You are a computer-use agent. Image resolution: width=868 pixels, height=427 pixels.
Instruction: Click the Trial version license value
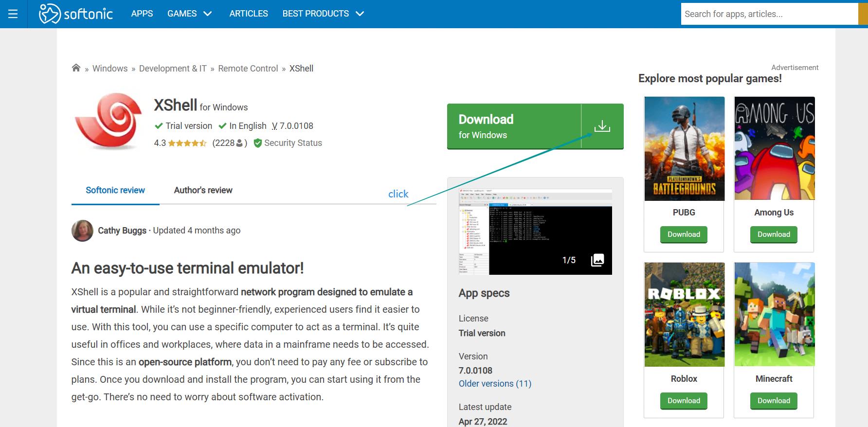tap(482, 333)
